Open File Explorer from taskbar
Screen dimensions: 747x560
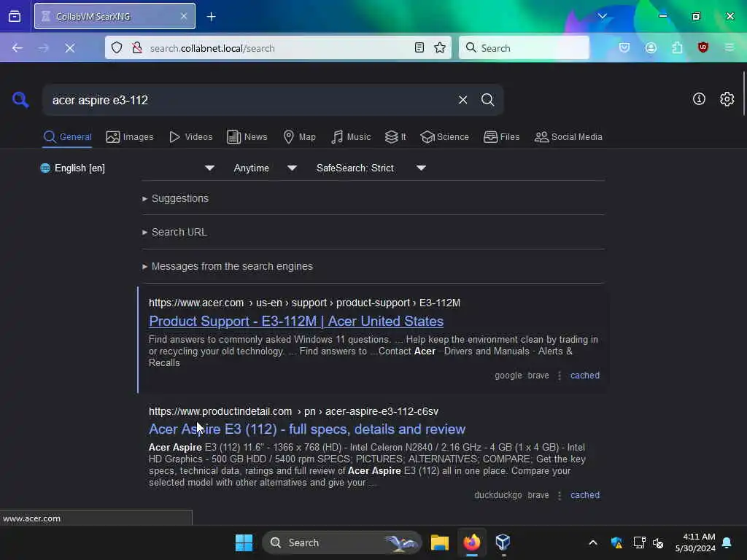pos(440,542)
